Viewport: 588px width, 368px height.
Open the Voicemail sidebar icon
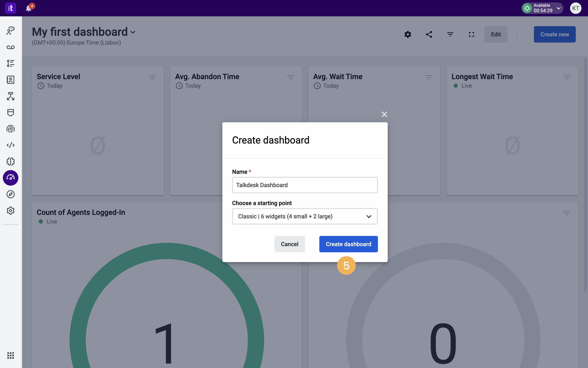pyautogui.click(x=10, y=47)
